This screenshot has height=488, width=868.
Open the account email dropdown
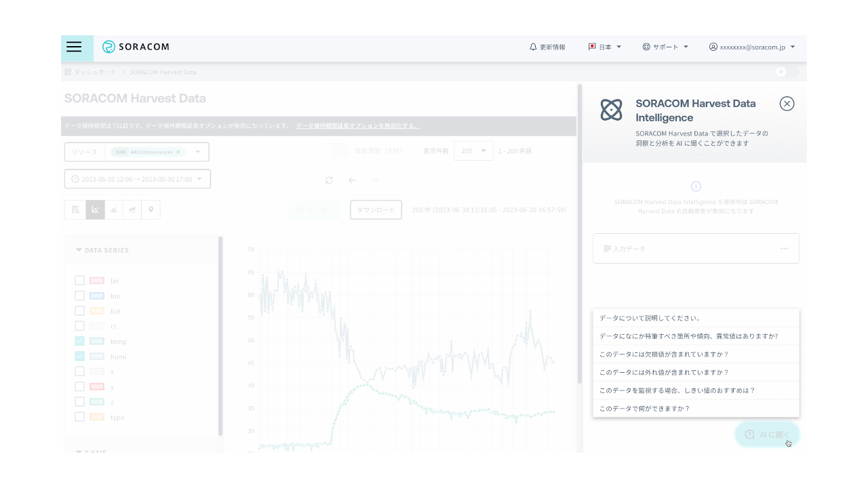(x=752, y=47)
